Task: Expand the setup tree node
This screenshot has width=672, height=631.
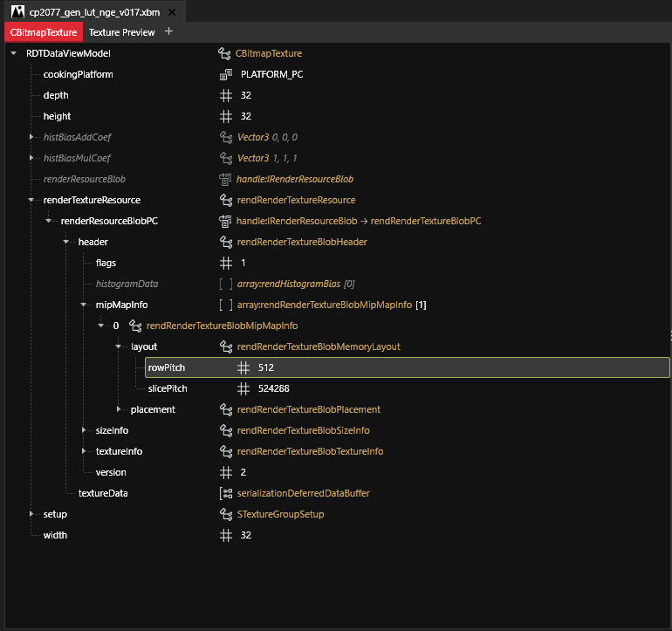Action: tap(32, 515)
